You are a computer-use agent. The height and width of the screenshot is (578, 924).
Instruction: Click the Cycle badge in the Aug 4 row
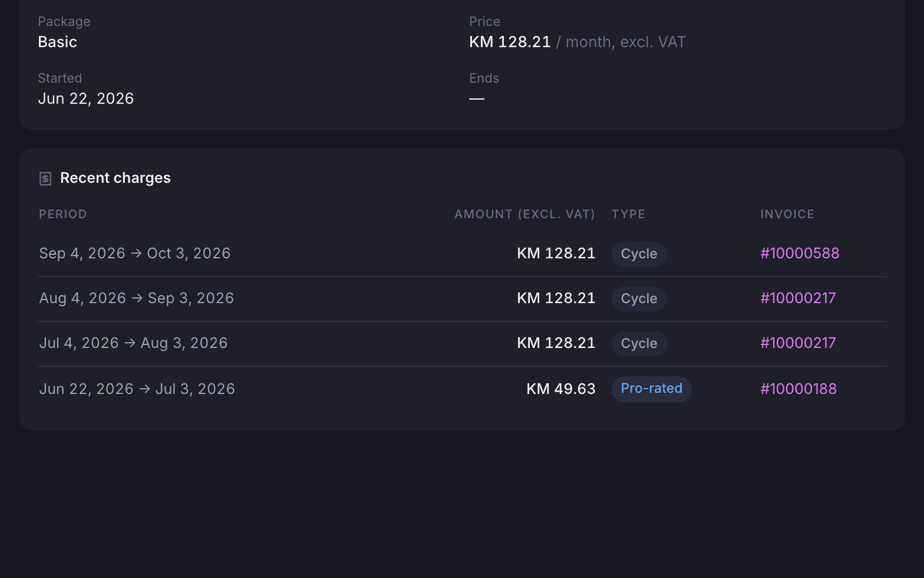[x=639, y=298]
